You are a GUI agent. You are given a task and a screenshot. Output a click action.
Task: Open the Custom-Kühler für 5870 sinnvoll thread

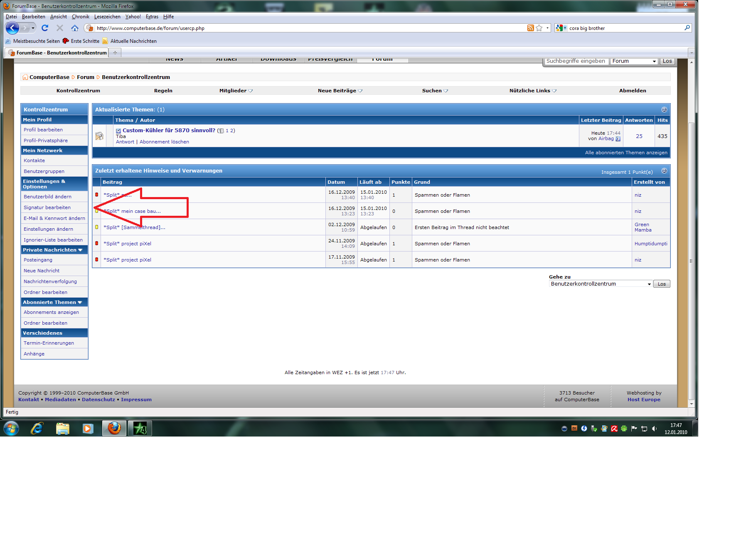pyautogui.click(x=169, y=131)
